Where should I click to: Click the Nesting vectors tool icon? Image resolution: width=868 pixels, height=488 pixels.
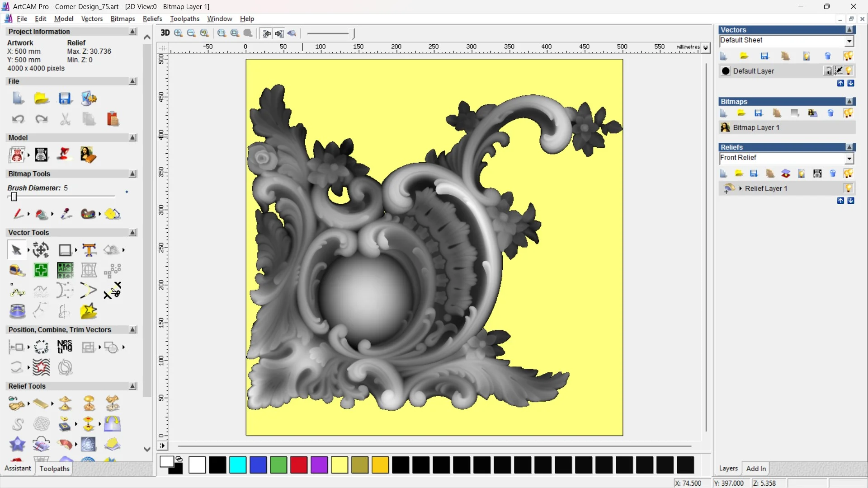[65, 347]
